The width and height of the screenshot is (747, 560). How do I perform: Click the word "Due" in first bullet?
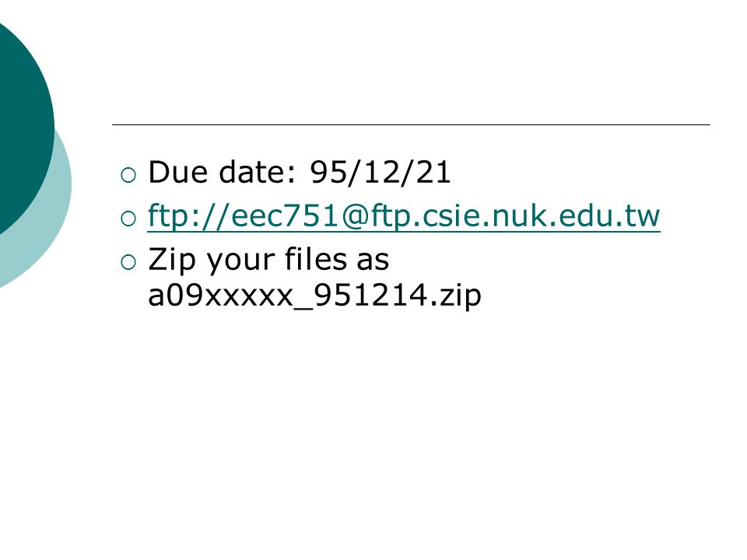point(177,172)
